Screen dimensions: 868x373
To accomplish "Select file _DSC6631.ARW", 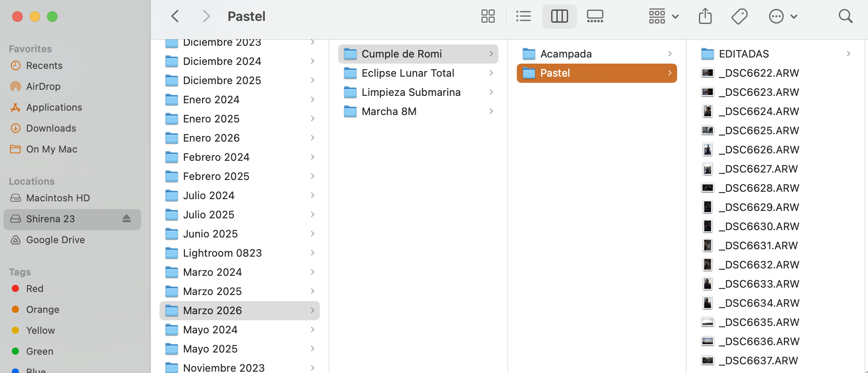I will pyautogui.click(x=776, y=246).
